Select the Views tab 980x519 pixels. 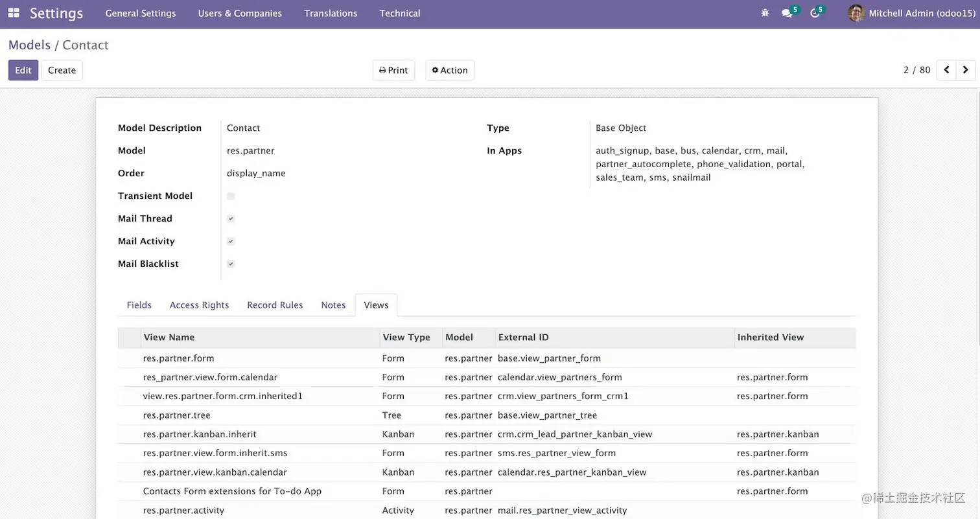coord(376,305)
